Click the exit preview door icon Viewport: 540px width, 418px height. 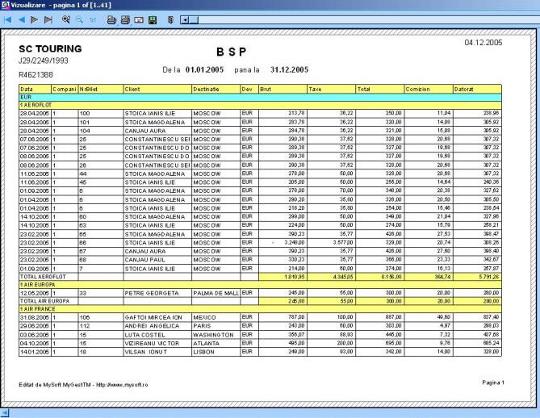coord(170,20)
